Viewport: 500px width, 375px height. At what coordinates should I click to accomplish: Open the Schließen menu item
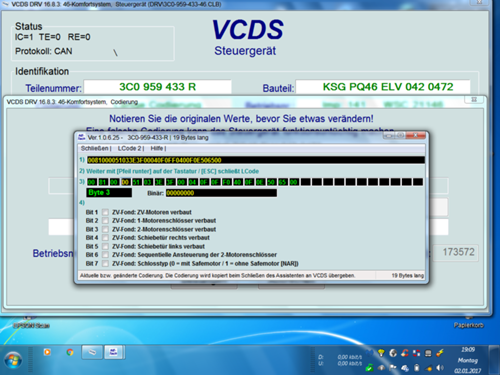pyautogui.click(x=95, y=148)
